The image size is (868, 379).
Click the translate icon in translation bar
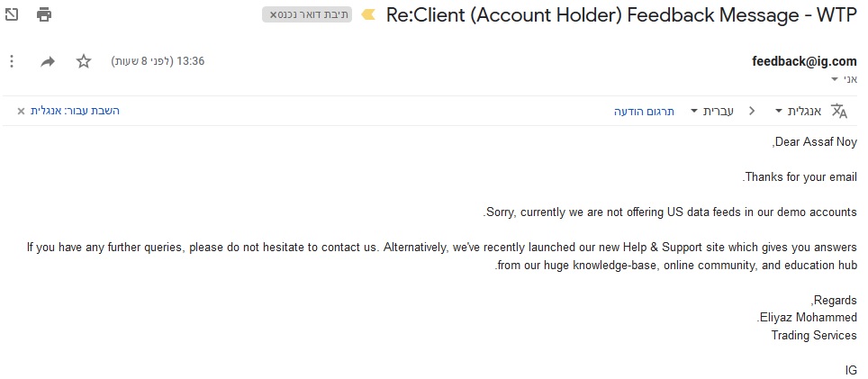pyautogui.click(x=839, y=111)
